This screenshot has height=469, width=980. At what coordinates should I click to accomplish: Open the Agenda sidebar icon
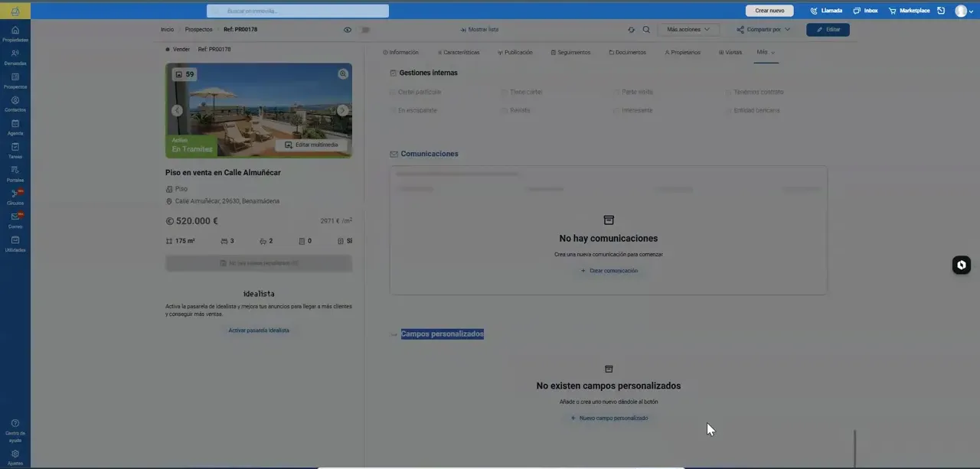pos(15,127)
